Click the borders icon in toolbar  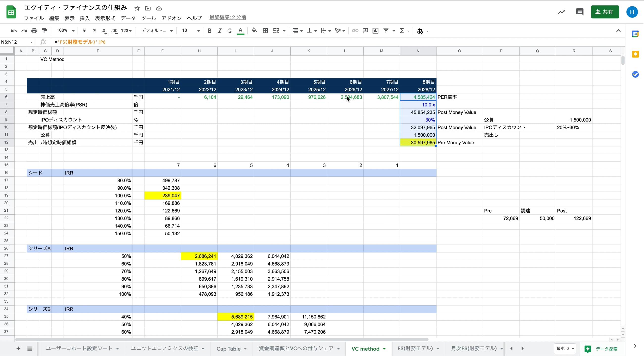(x=265, y=31)
